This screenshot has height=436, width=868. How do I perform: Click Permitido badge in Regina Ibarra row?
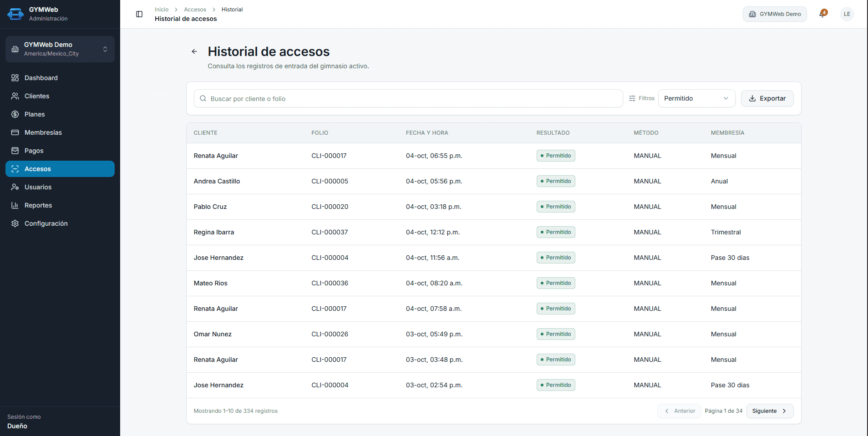pos(556,232)
